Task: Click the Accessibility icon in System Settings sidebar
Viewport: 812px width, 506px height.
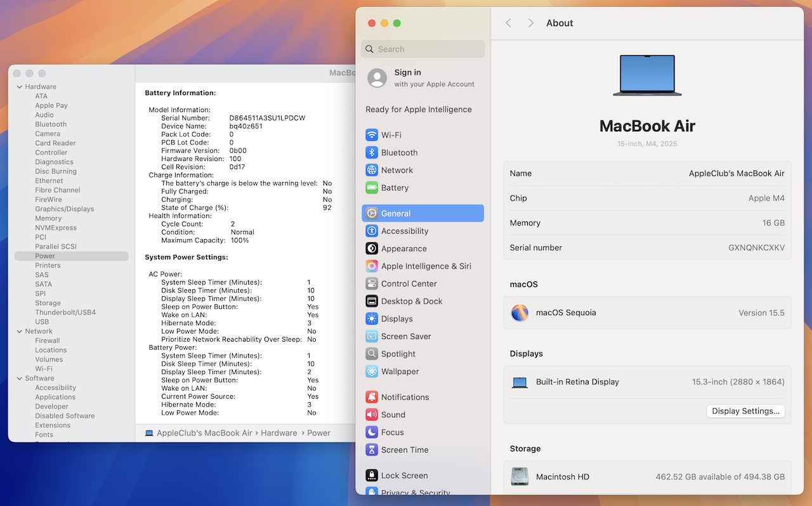Action: (x=372, y=231)
